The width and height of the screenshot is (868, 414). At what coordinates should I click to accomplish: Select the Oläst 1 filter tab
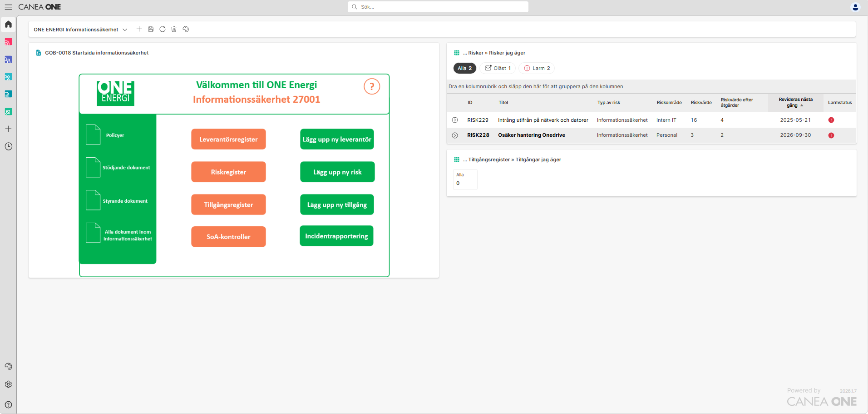498,68
